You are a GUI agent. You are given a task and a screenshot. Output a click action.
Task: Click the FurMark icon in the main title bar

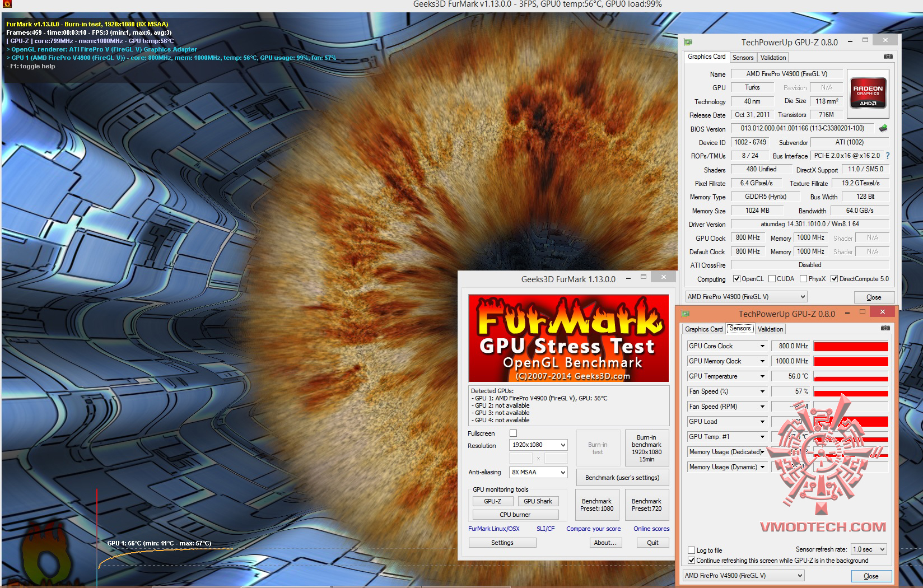pos(7,4)
